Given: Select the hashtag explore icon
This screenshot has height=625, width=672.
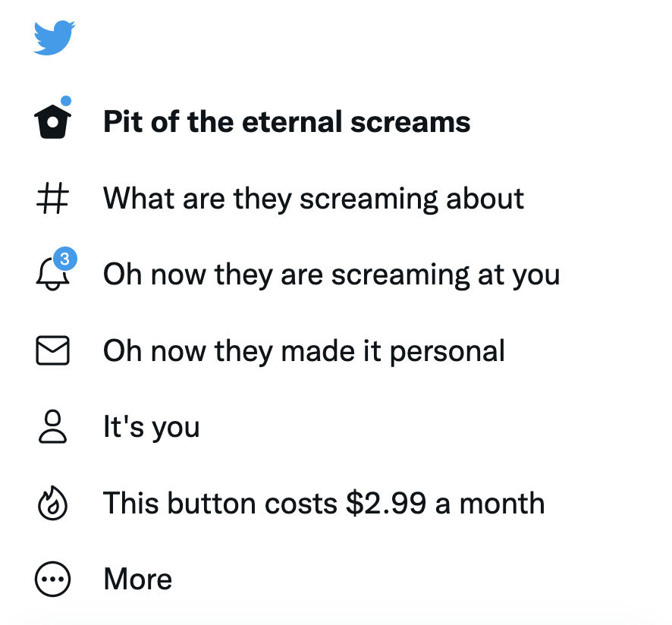Looking at the screenshot, I should point(52,198).
